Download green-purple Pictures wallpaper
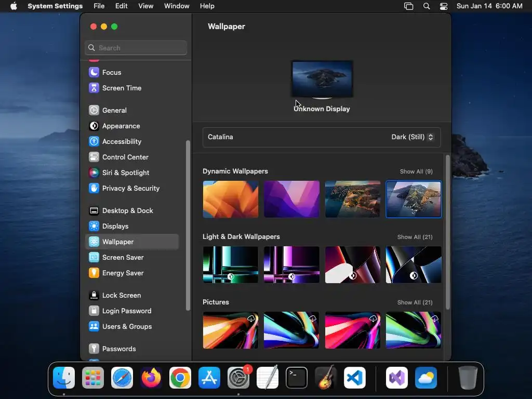This screenshot has height=399, width=532. 435,318
